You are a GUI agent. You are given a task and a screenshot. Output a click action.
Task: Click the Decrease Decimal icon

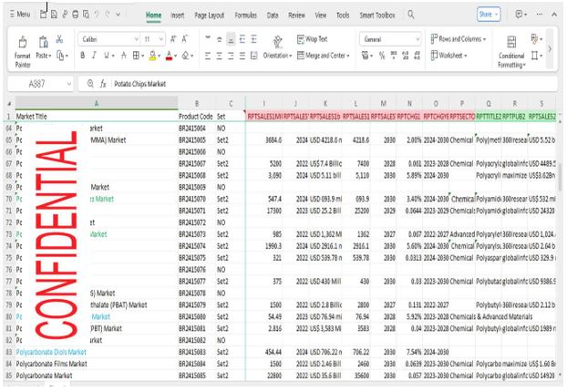click(x=417, y=56)
